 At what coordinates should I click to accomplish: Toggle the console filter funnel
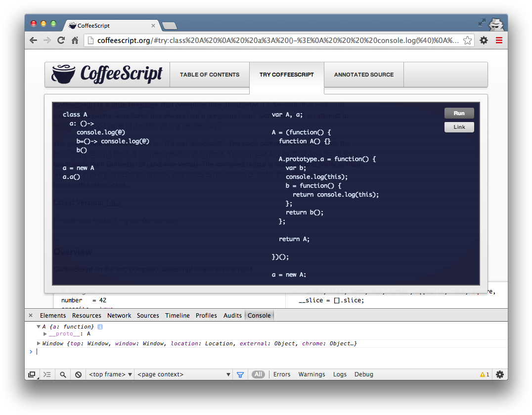(240, 374)
